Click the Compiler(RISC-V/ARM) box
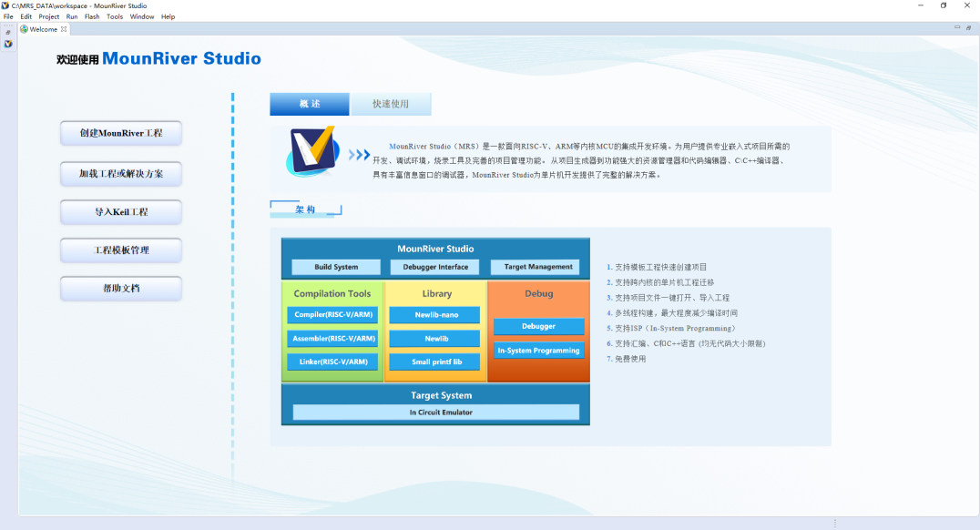980x530 pixels. click(333, 314)
